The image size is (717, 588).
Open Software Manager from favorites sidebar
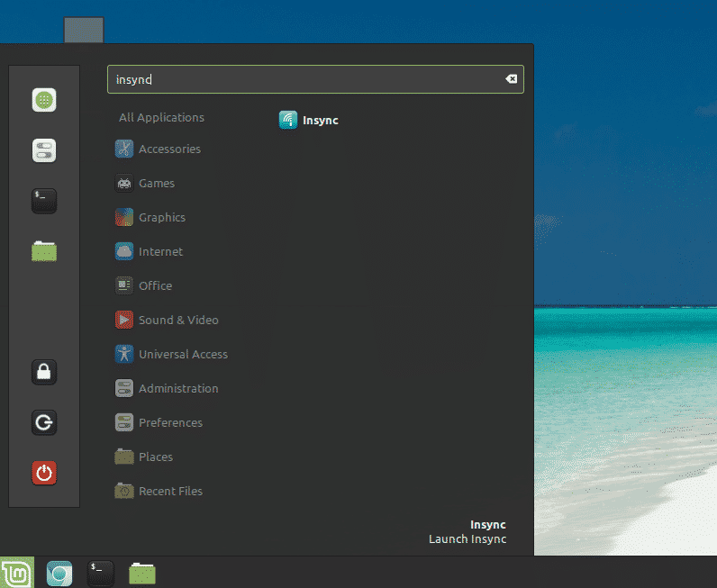point(44,100)
